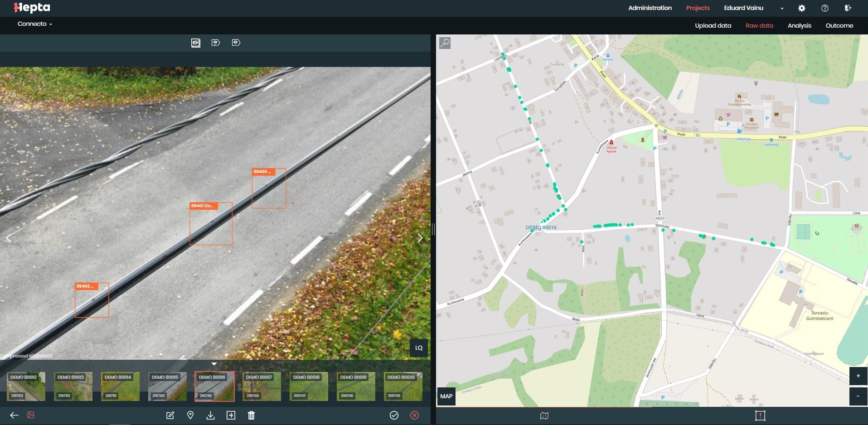Viewport: 868px width, 425px height.
Task: Click the Eduard Vainu username
Action: (x=743, y=8)
